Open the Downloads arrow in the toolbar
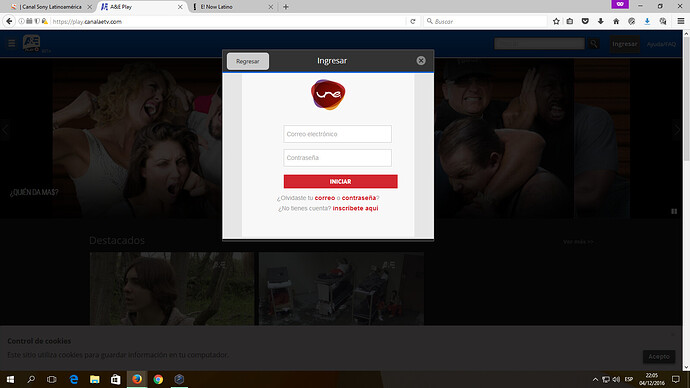This screenshot has height=388, width=690. tap(601, 21)
